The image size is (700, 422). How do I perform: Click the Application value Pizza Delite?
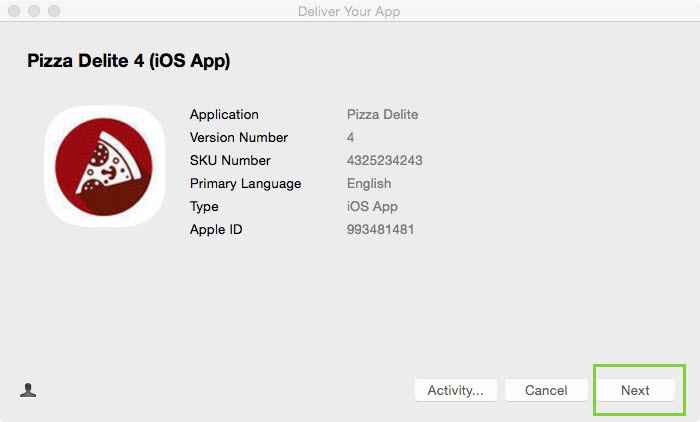pos(382,115)
